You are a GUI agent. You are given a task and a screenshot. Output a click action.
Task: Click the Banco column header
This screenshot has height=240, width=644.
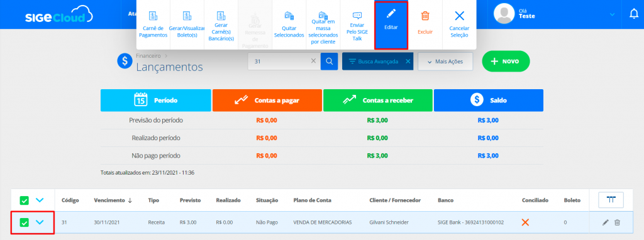[446, 200]
